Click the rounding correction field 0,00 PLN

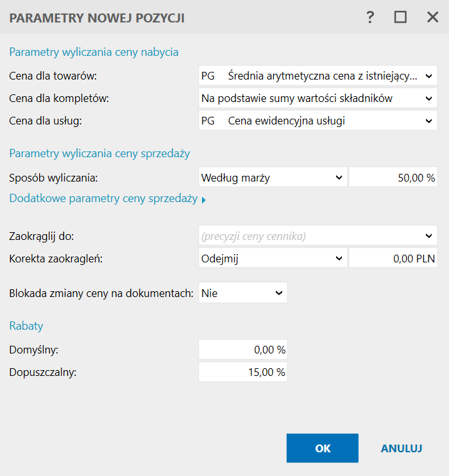point(393,258)
